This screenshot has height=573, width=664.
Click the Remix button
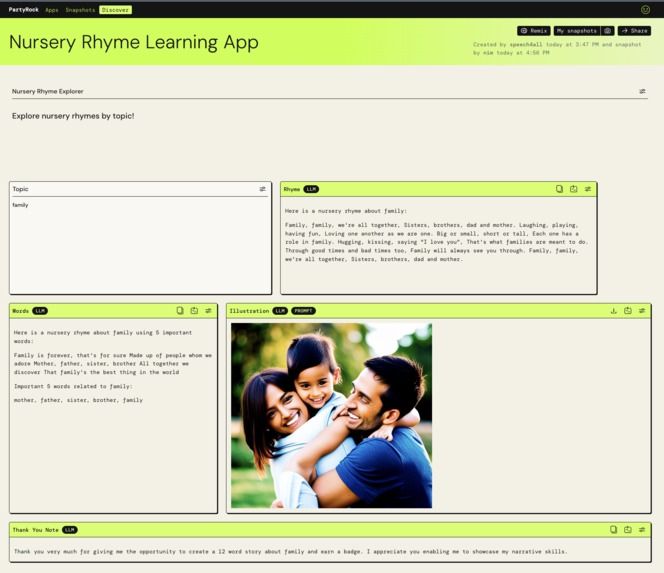534,30
